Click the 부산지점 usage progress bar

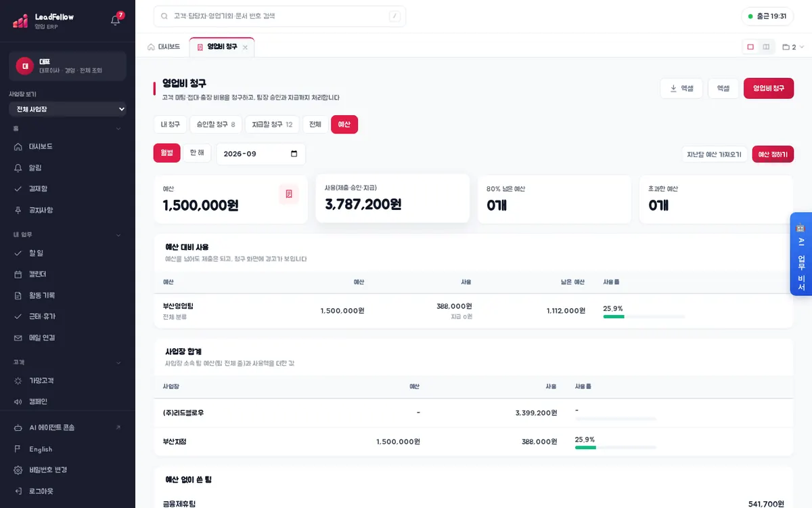coord(616,447)
